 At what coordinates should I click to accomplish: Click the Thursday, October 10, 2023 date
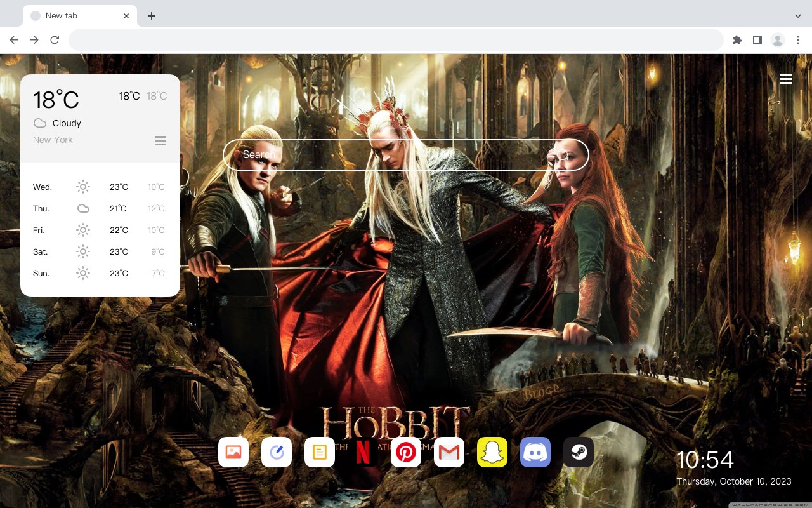[734, 481]
